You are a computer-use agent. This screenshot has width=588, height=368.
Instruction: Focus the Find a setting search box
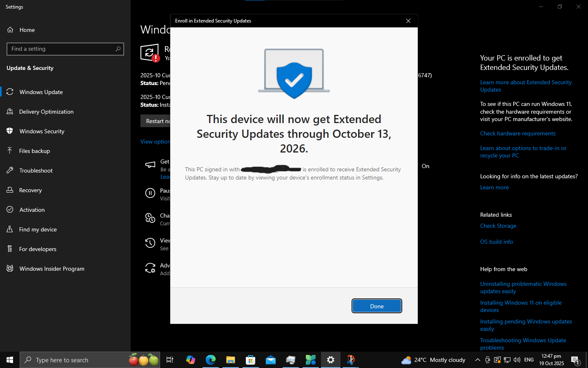pos(65,49)
